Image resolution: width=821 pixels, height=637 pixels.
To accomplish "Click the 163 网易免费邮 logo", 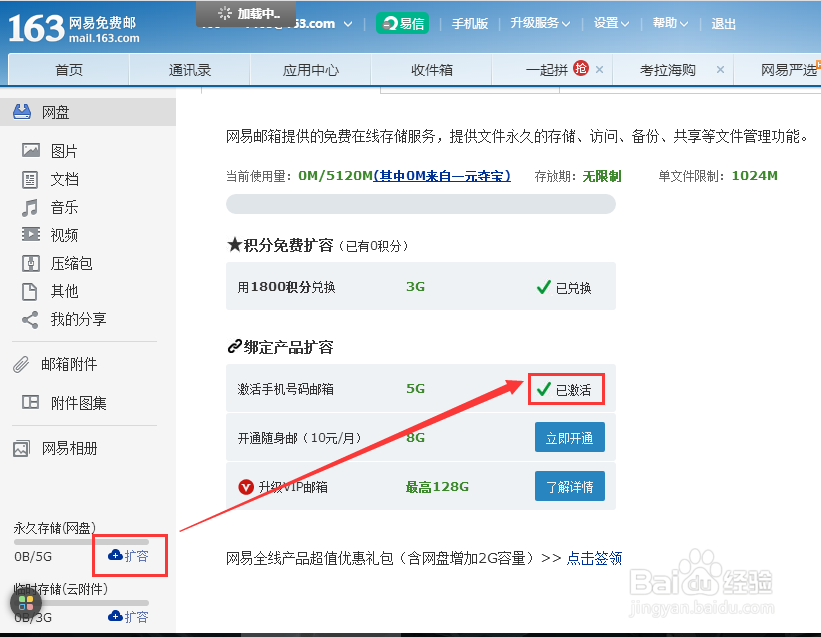I will (74, 28).
